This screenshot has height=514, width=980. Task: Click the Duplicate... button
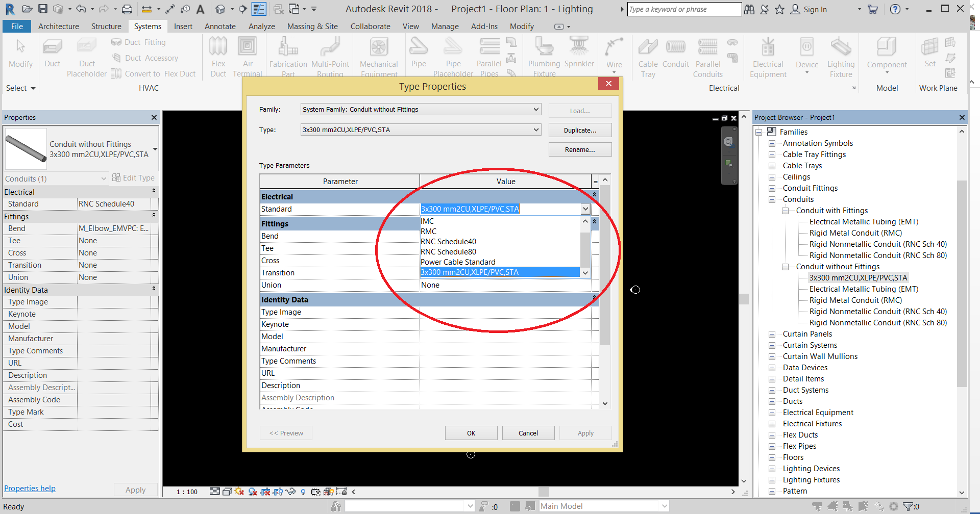click(x=580, y=130)
